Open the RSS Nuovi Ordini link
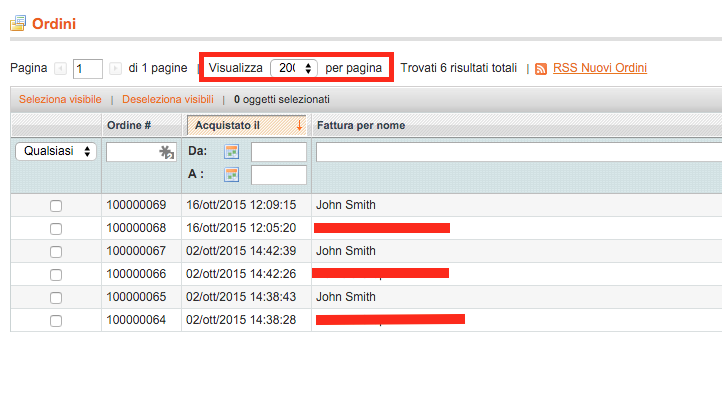The width and height of the screenshot is (722, 397). (600, 68)
